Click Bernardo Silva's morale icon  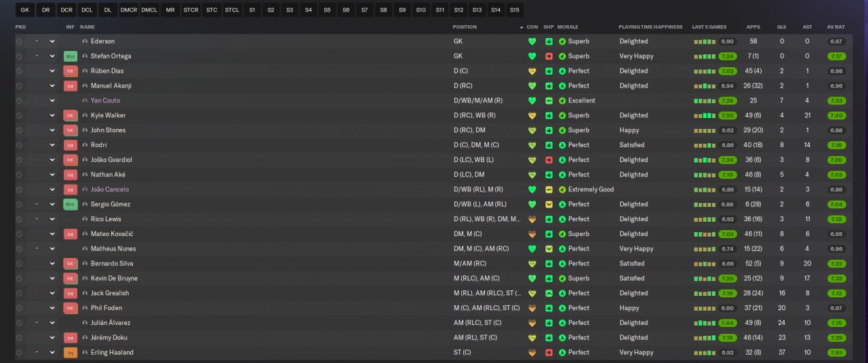click(x=562, y=263)
